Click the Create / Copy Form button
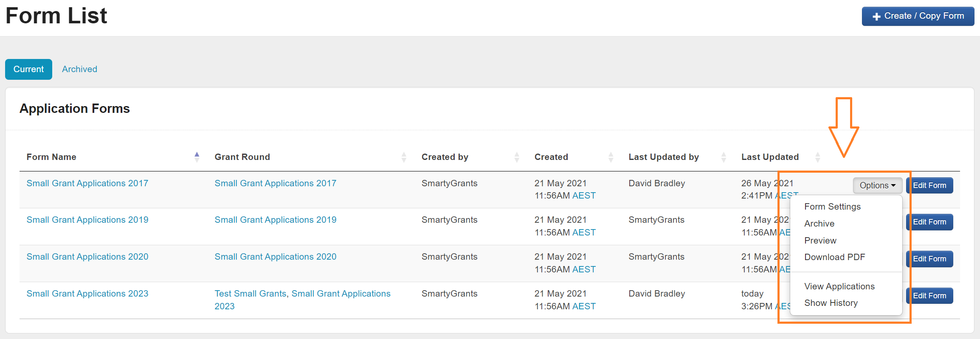Image resolution: width=980 pixels, height=339 pixels. click(x=918, y=16)
